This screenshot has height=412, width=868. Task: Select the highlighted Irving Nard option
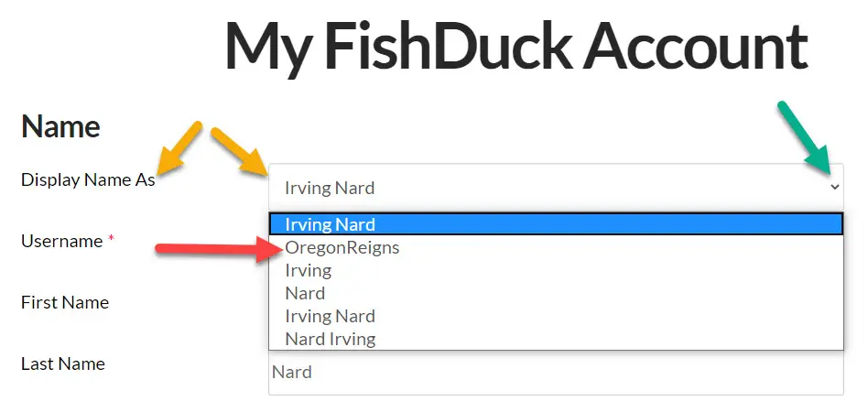(x=555, y=224)
